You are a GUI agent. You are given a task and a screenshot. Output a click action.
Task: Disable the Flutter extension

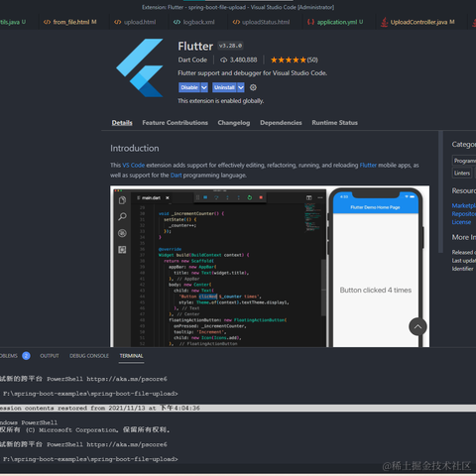189,87
